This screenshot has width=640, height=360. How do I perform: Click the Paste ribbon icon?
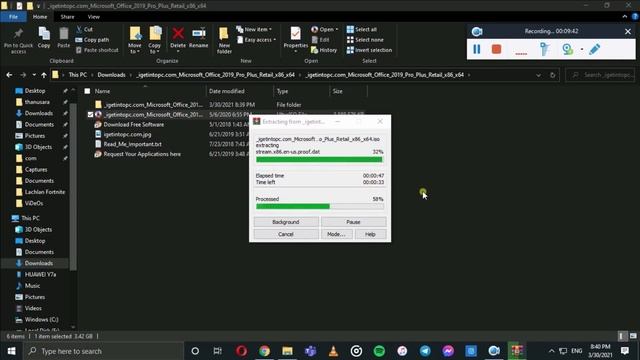tap(63, 38)
